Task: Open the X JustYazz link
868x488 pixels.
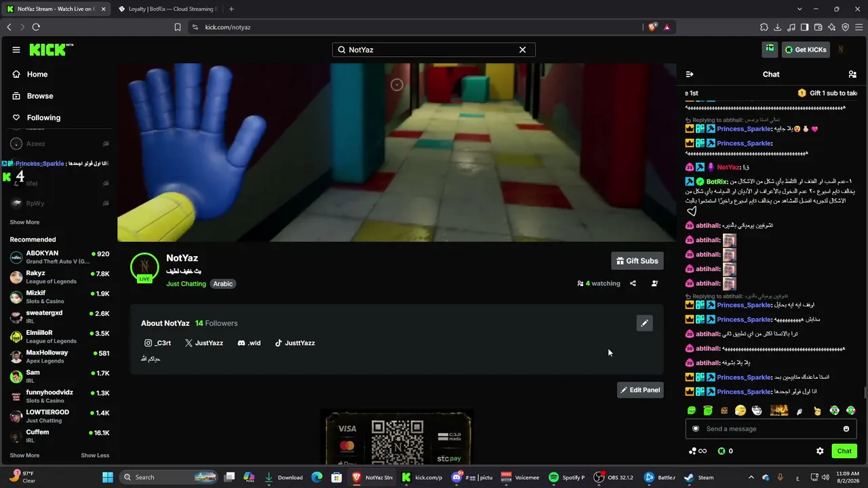Action: pyautogui.click(x=203, y=343)
